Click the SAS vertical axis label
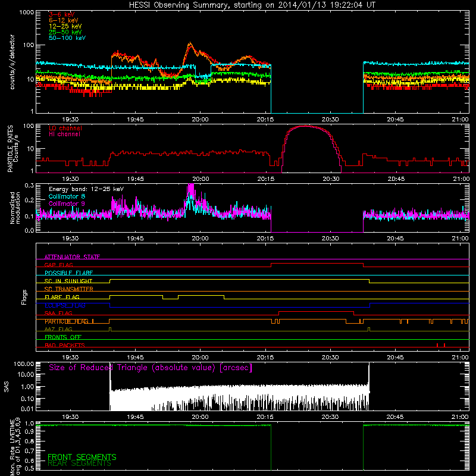Viewport: 476px width, 476px height. [7, 387]
